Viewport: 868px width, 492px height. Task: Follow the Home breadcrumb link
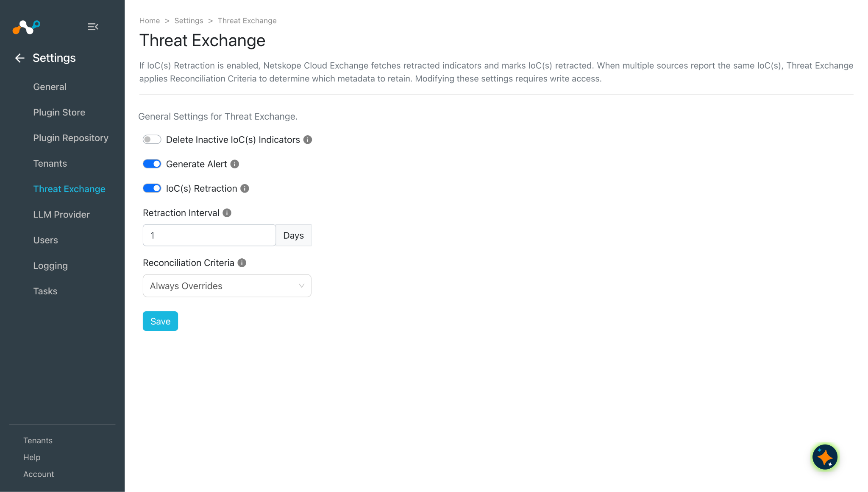pyautogui.click(x=150, y=21)
